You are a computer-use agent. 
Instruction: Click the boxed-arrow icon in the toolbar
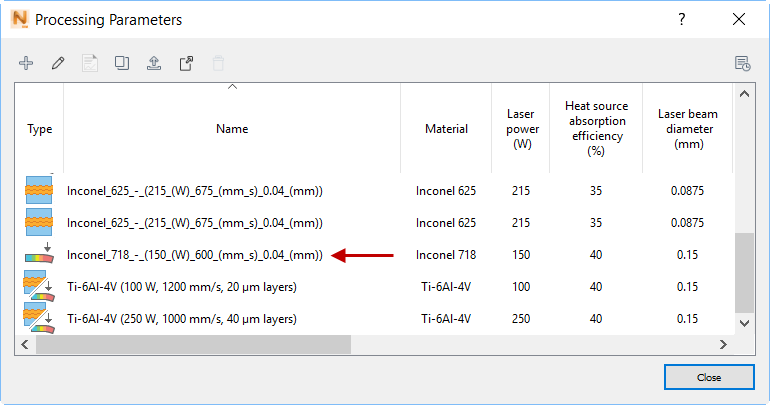click(186, 63)
